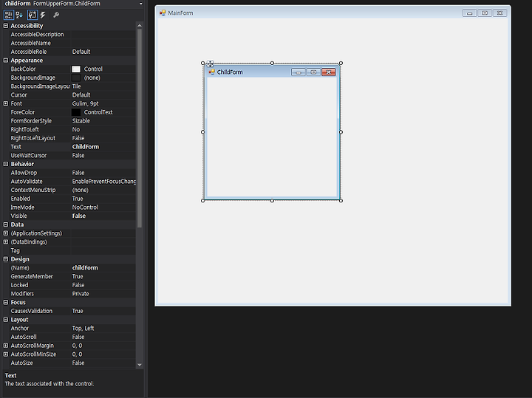The image size is (532, 398).
Task: Click the ChildForm close button
Action: 328,72
